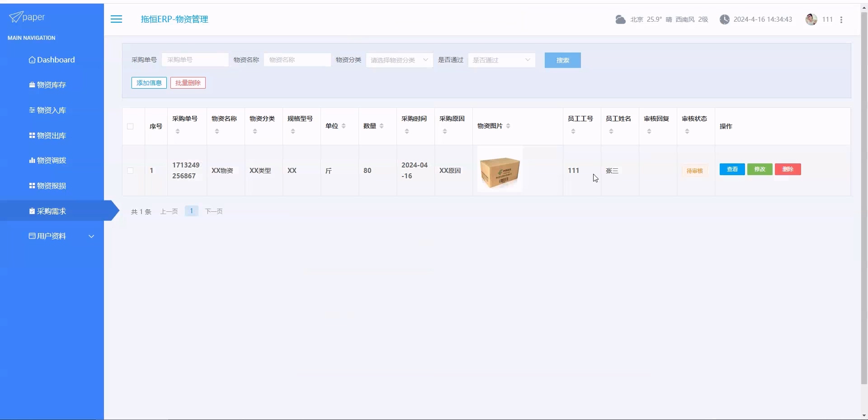
Task: Open the 是否通过 dropdown
Action: tap(501, 60)
